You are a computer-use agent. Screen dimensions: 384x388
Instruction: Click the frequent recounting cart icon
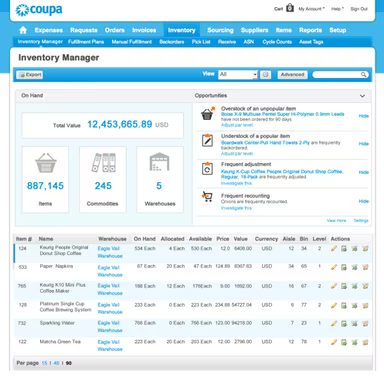(x=207, y=196)
